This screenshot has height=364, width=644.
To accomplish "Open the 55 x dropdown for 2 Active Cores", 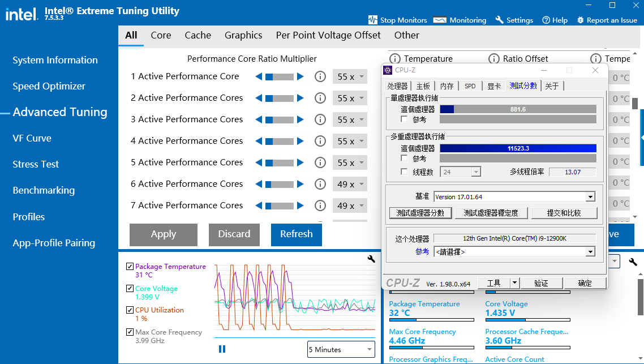I will pos(350,98).
